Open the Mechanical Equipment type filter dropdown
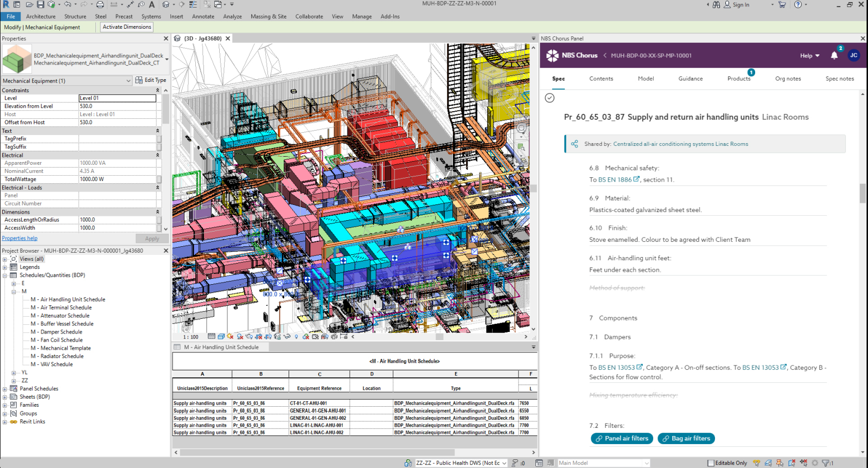This screenshot has width=868, height=468. [x=129, y=81]
